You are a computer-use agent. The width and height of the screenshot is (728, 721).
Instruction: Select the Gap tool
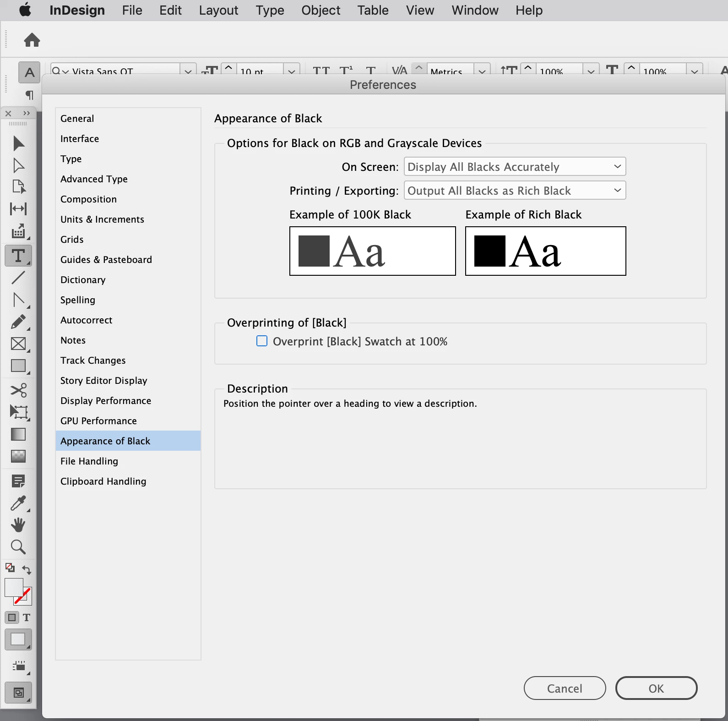[x=18, y=209]
